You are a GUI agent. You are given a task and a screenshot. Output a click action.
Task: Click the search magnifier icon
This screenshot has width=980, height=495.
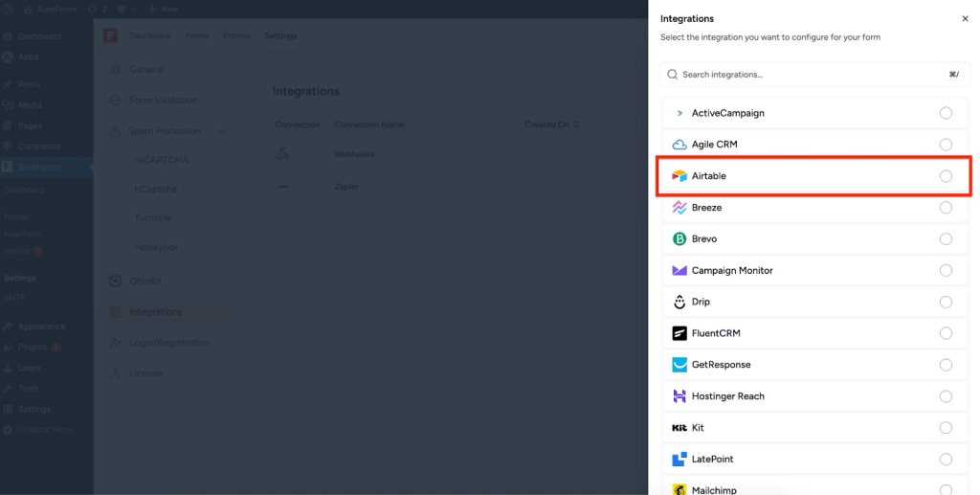[x=673, y=75]
